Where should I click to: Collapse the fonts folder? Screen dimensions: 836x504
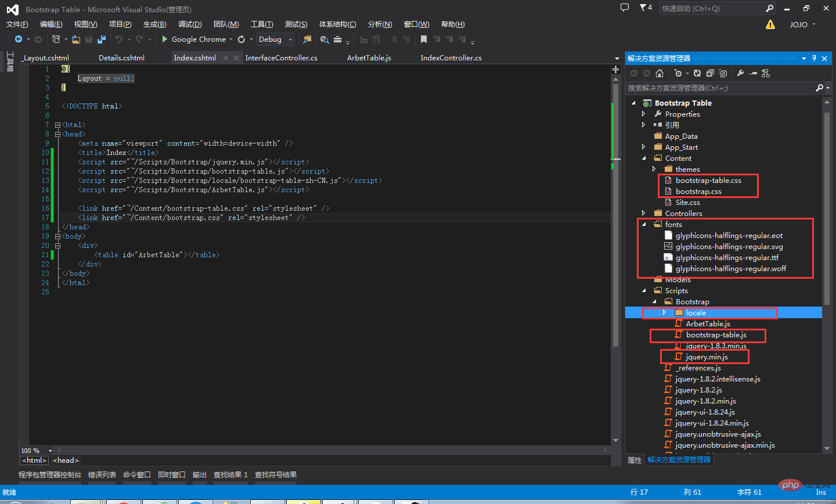pos(644,224)
